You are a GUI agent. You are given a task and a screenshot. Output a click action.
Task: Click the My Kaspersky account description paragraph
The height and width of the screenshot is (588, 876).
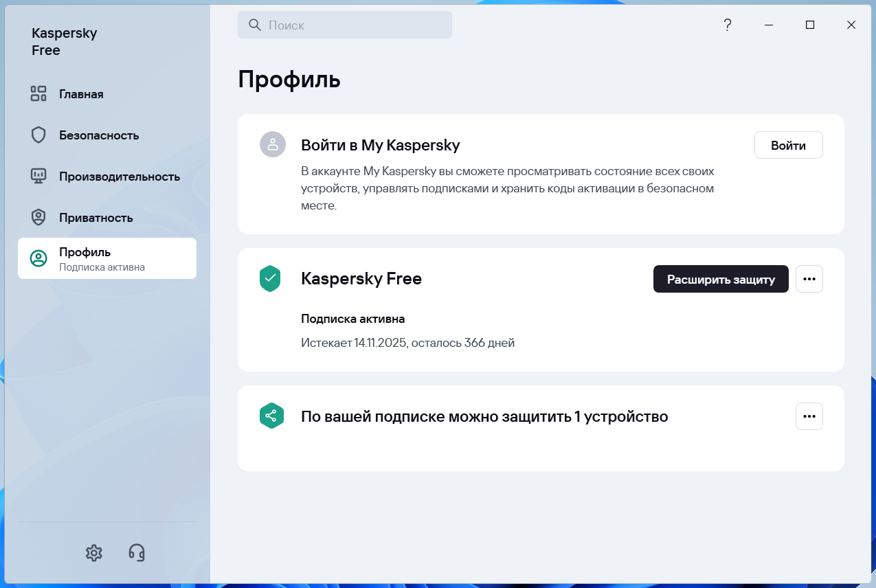pos(508,188)
